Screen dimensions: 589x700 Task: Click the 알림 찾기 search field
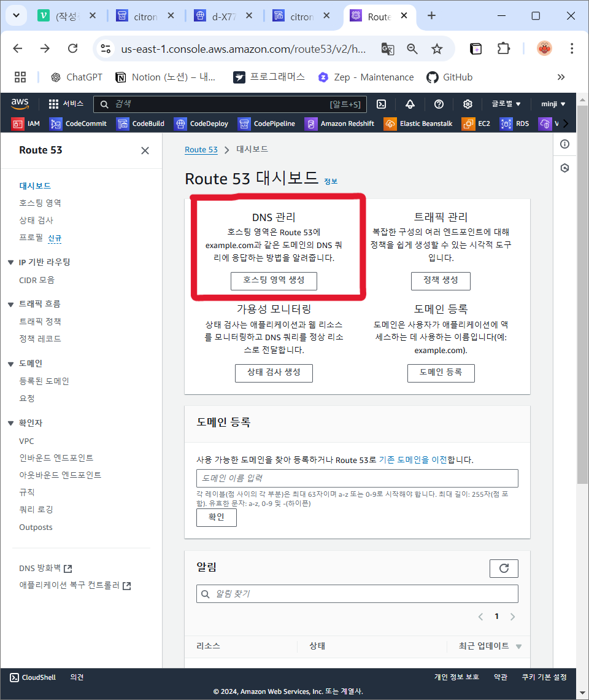tap(358, 594)
